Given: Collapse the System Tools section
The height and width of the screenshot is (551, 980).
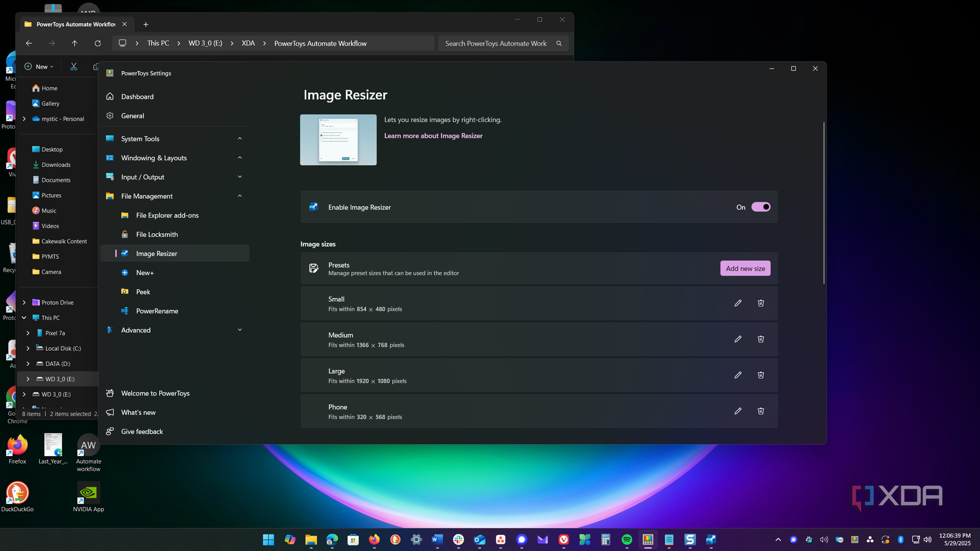Looking at the screenshot, I should click(x=240, y=139).
